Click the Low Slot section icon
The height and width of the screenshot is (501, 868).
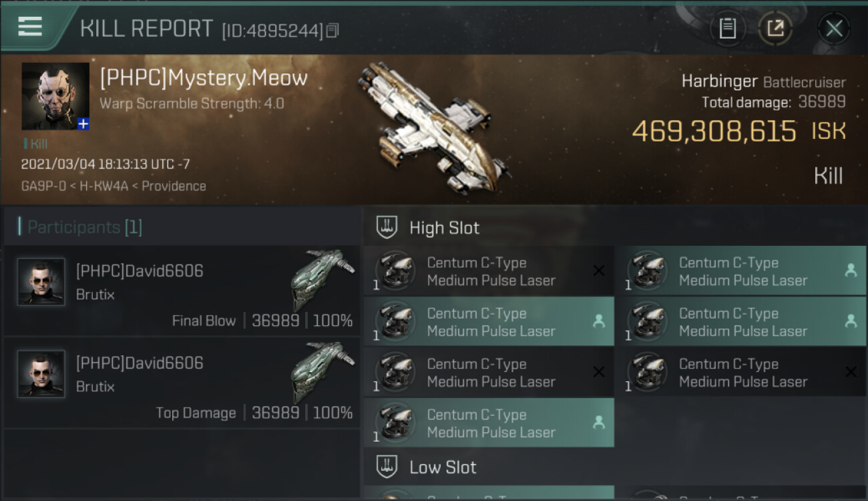tap(387, 467)
